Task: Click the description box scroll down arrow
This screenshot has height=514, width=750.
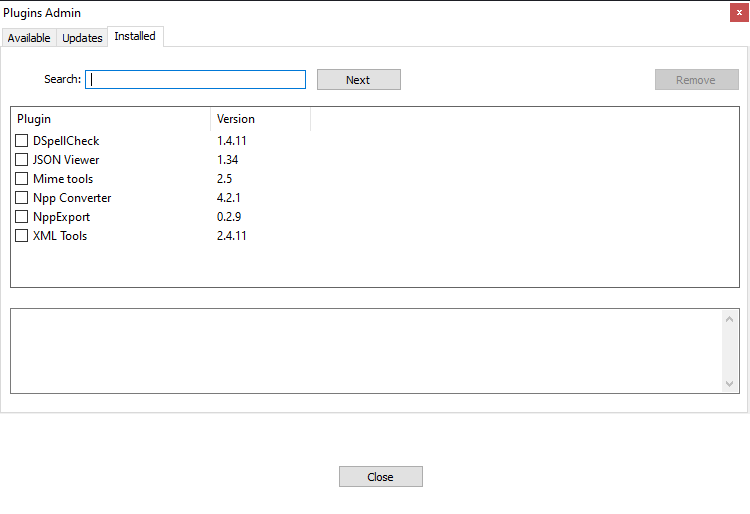Action: click(729, 383)
